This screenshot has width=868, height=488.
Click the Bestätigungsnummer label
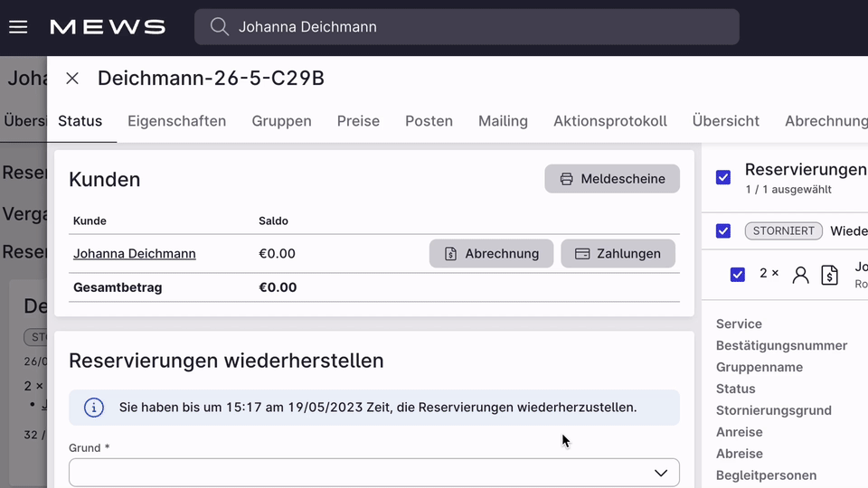(781, 345)
